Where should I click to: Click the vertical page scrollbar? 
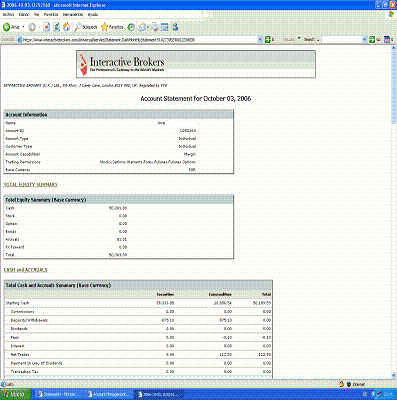(x=394, y=213)
